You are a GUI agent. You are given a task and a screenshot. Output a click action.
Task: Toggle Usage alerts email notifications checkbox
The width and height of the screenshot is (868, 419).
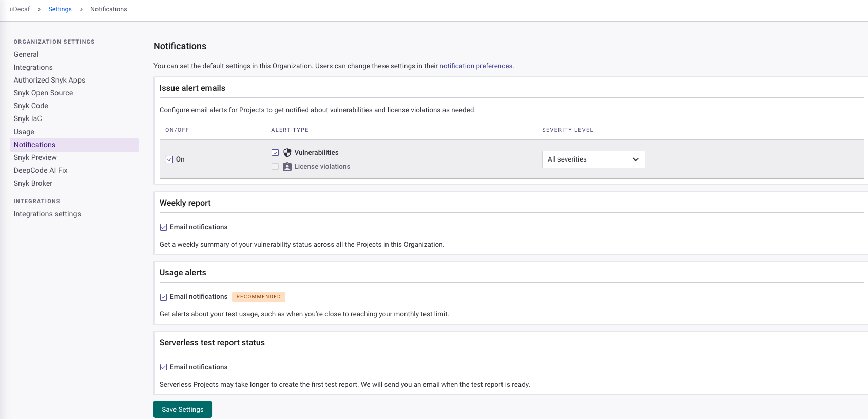coord(164,297)
